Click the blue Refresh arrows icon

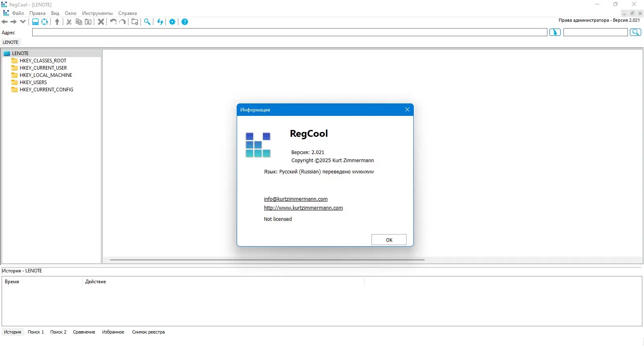(x=160, y=22)
